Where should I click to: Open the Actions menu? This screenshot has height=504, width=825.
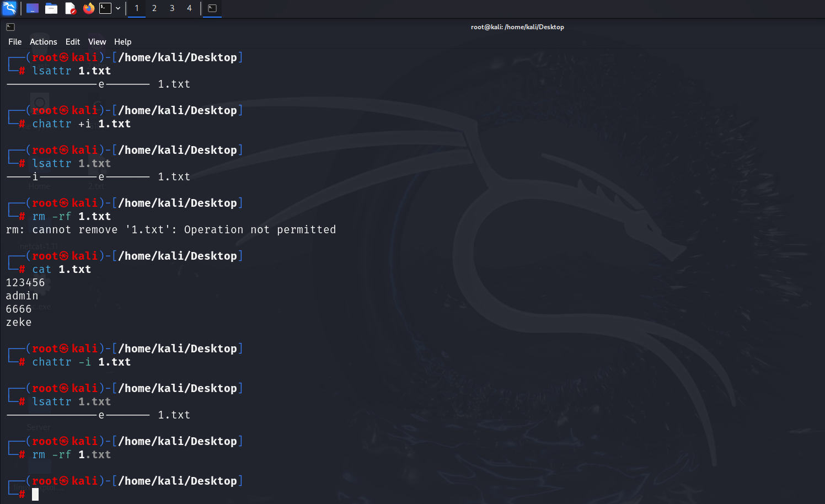coord(43,42)
